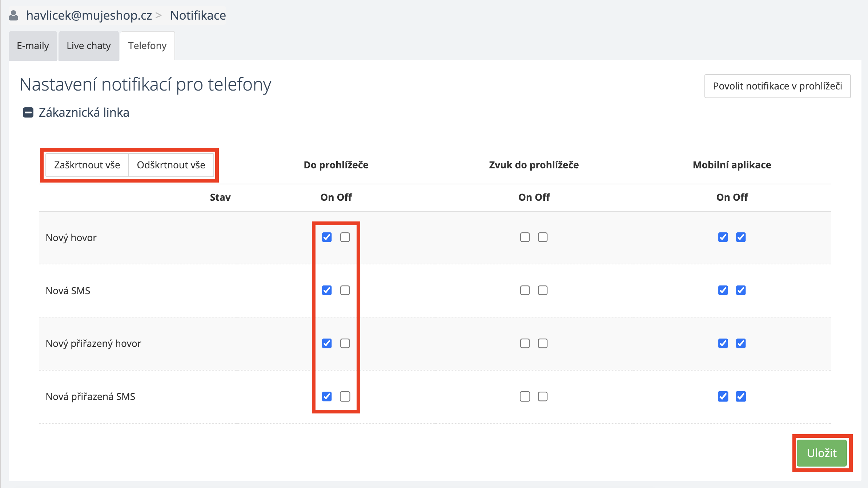Switch to the E-maily tab
This screenshot has height=488, width=868.
(x=33, y=46)
